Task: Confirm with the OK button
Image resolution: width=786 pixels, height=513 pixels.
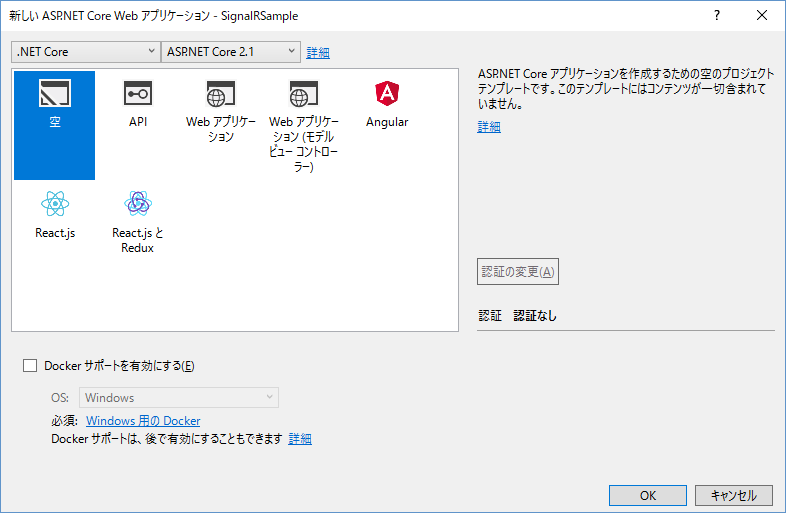Action: tap(648, 495)
